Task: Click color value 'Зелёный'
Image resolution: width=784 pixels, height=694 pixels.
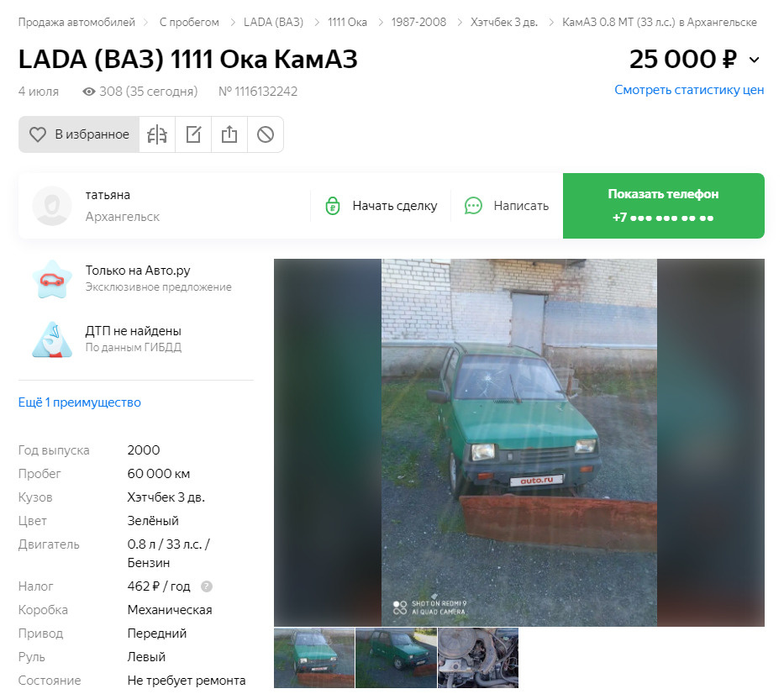Action: point(153,521)
